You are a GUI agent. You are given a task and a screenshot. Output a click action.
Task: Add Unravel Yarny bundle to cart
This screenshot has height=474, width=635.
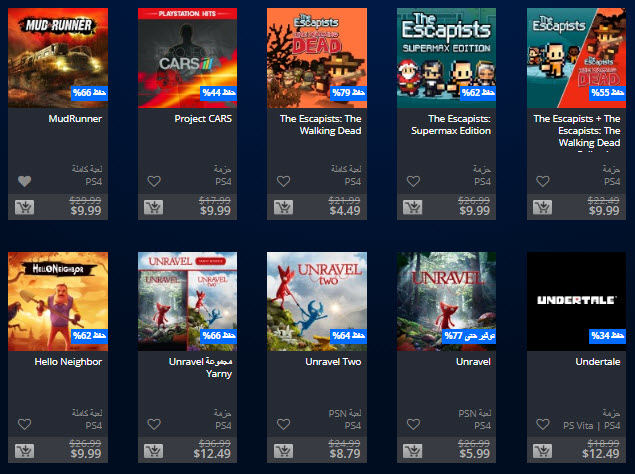(154, 451)
